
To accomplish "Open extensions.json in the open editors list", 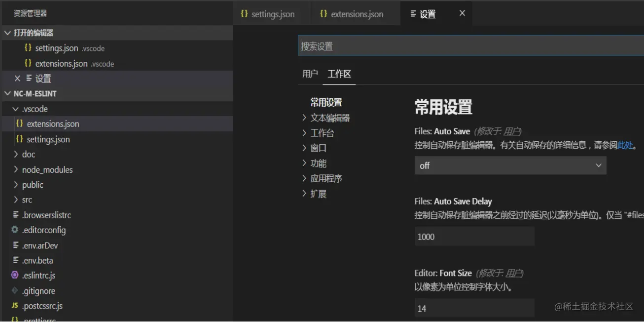I will (117, 63).
